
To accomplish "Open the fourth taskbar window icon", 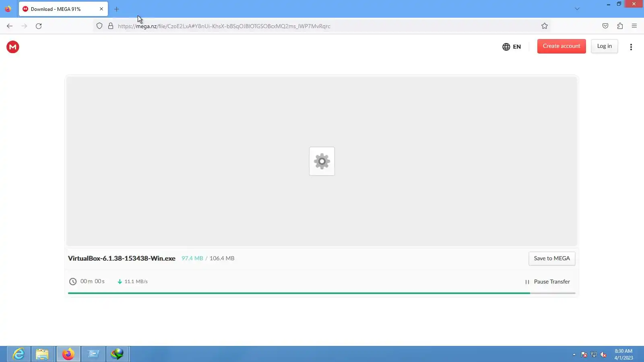I will tap(93, 354).
